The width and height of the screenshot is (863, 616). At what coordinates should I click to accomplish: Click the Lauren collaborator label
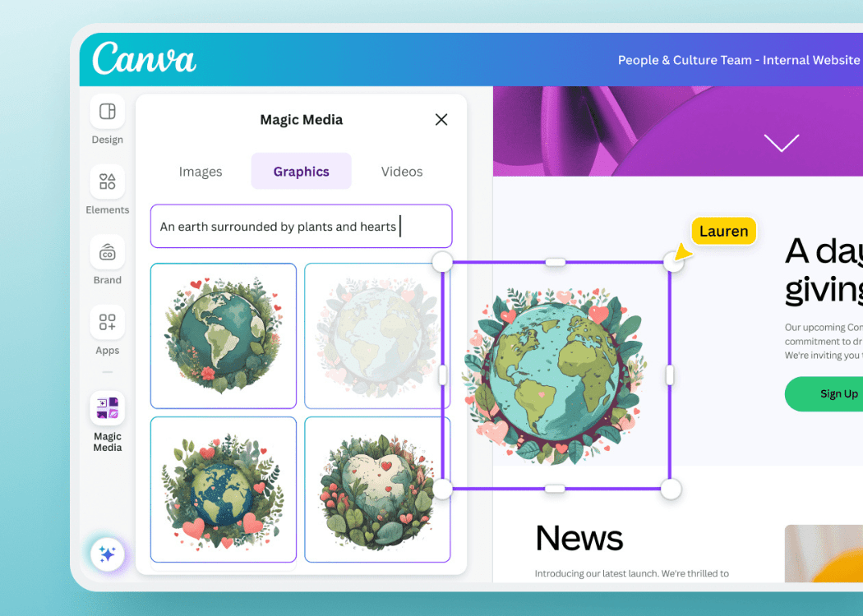[724, 231]
